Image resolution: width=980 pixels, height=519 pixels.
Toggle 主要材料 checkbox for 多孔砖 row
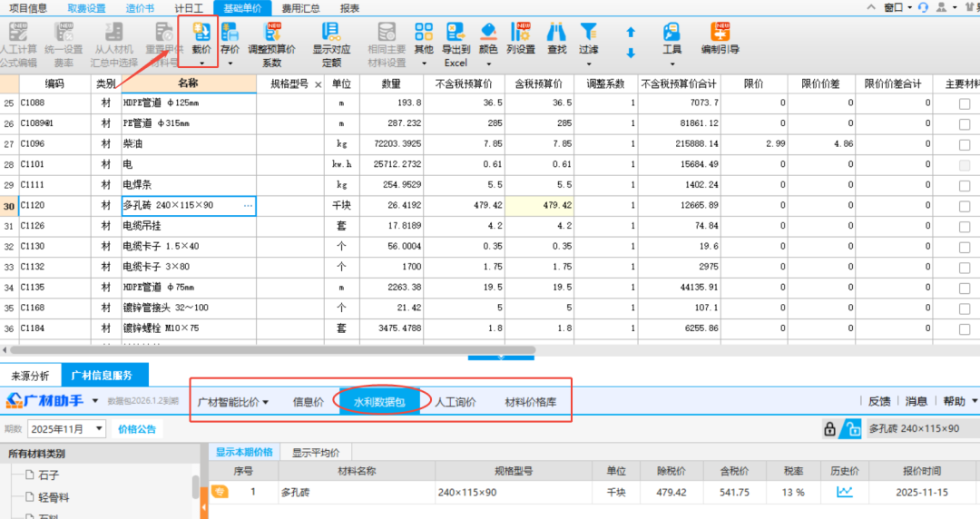[964, 206]
